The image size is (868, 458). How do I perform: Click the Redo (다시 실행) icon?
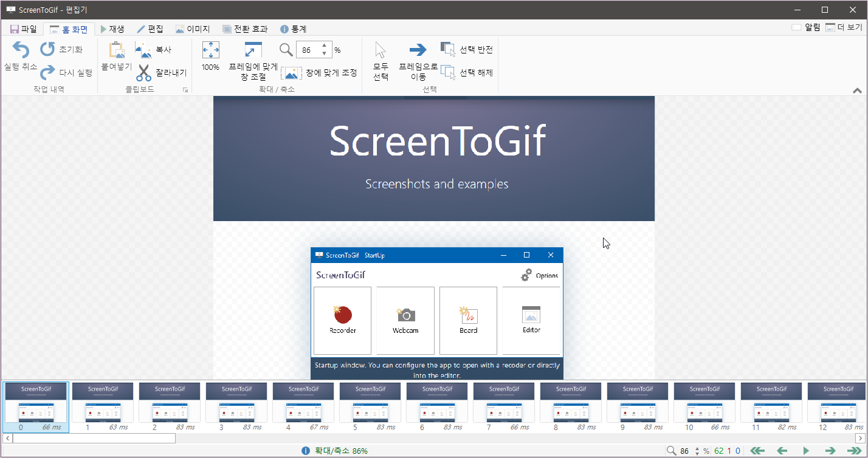click(x=47, y=73)
